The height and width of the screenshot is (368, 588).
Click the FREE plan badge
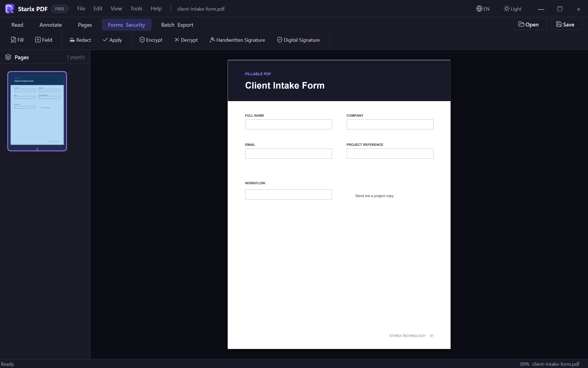60,9
